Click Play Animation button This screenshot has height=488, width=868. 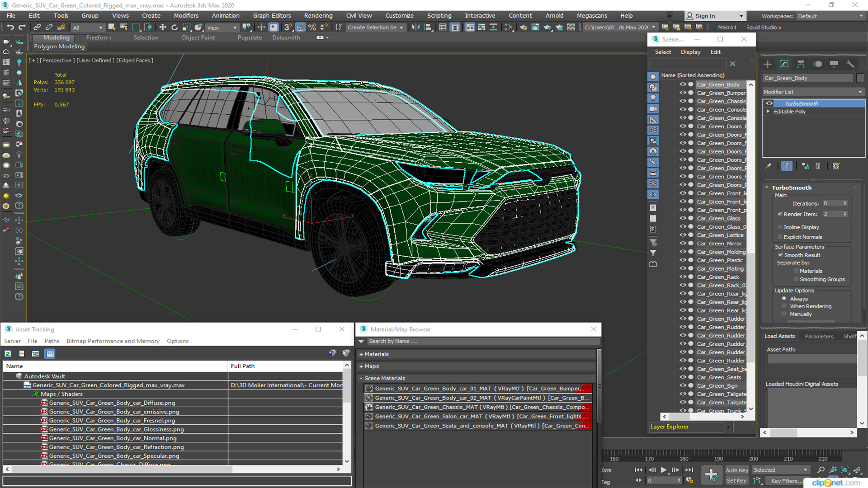[664, 470]
